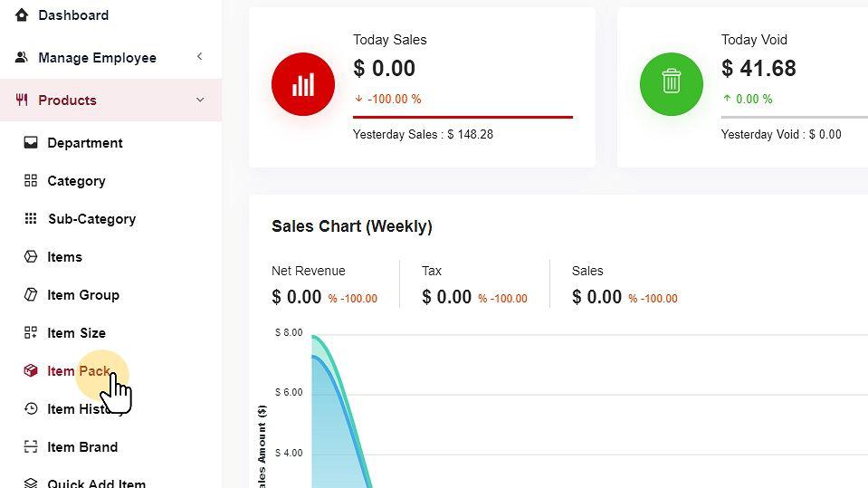Screen dimensions: 868x488
Task: Click the Net Revenue amount
Action: tap(296, 297)
